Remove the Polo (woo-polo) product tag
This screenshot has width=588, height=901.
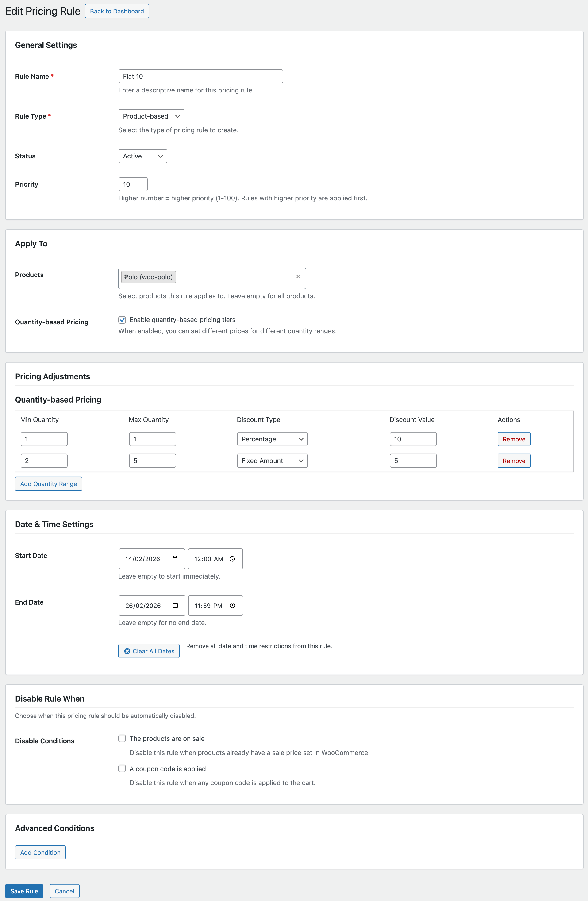coord(126,277)
